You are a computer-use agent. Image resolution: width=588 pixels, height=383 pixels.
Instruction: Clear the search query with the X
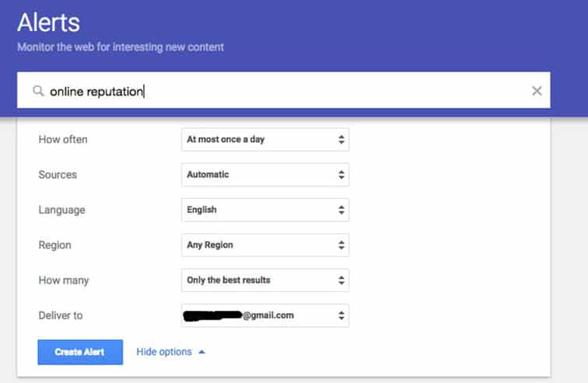click(x=537, y=91)
